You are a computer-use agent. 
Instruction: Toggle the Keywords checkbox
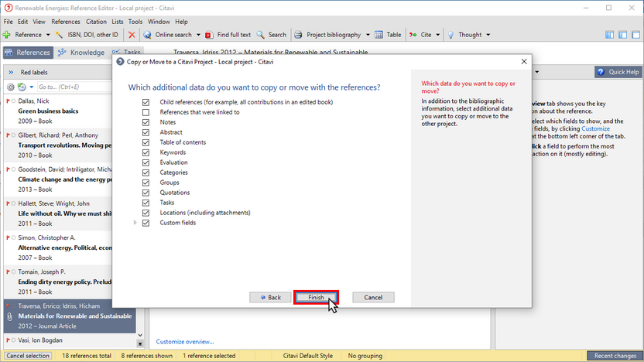146,152
